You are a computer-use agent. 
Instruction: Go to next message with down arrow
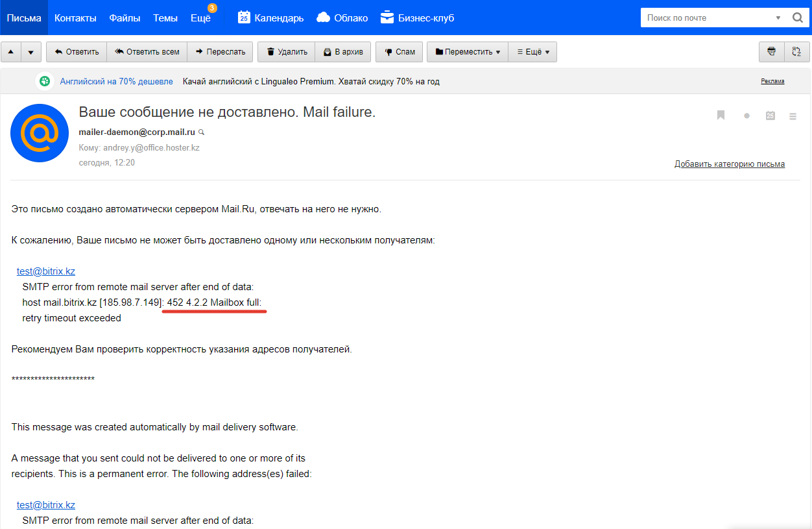pyautogui.click(x=31, y=52)
